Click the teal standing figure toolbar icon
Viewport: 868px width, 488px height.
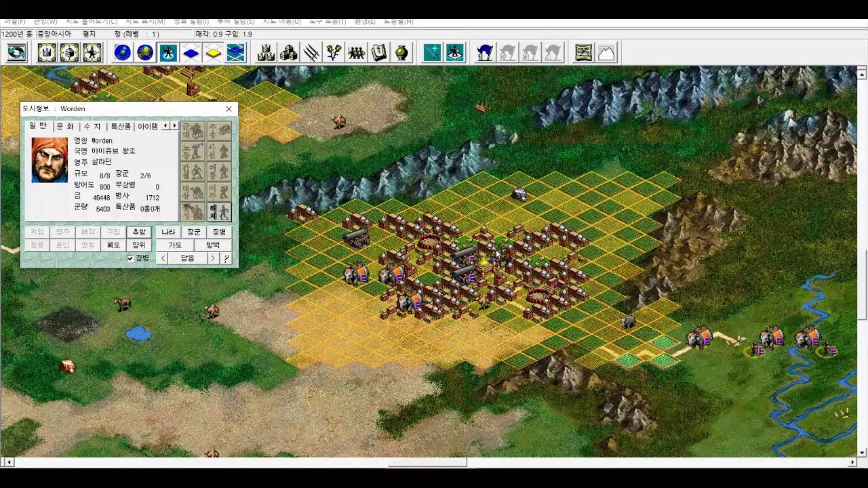pyautogui.click(x=455, y=52)
